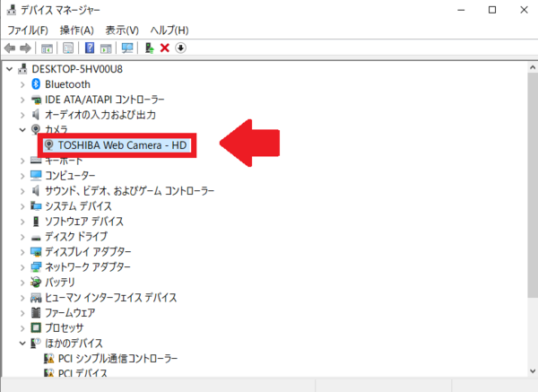Click the Device Manager title bar icon

12,10
